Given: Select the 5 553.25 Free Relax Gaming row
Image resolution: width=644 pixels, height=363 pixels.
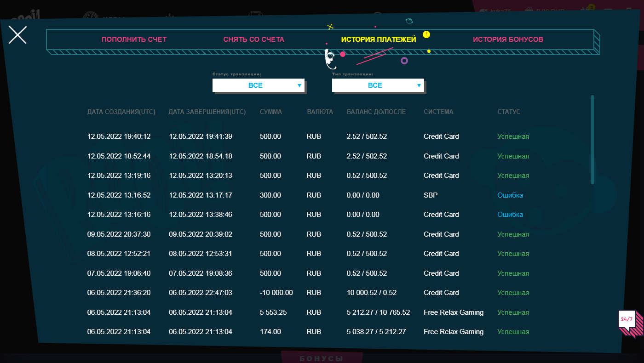Looking at the screenshot, I should pyautogui.click(x=273, y=312).
